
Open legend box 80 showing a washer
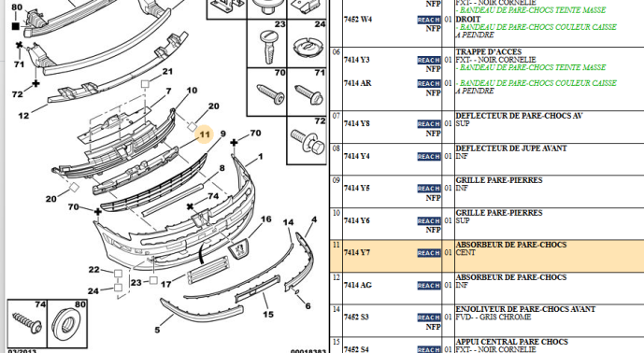67,324
